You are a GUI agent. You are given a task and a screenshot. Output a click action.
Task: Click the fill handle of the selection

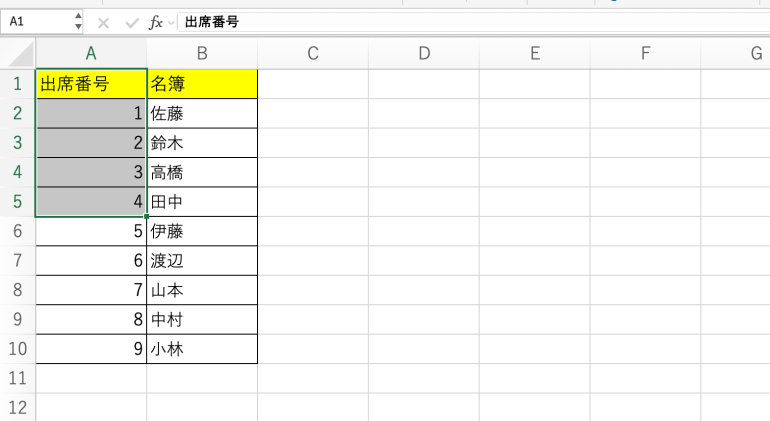(x=147, y=216)
